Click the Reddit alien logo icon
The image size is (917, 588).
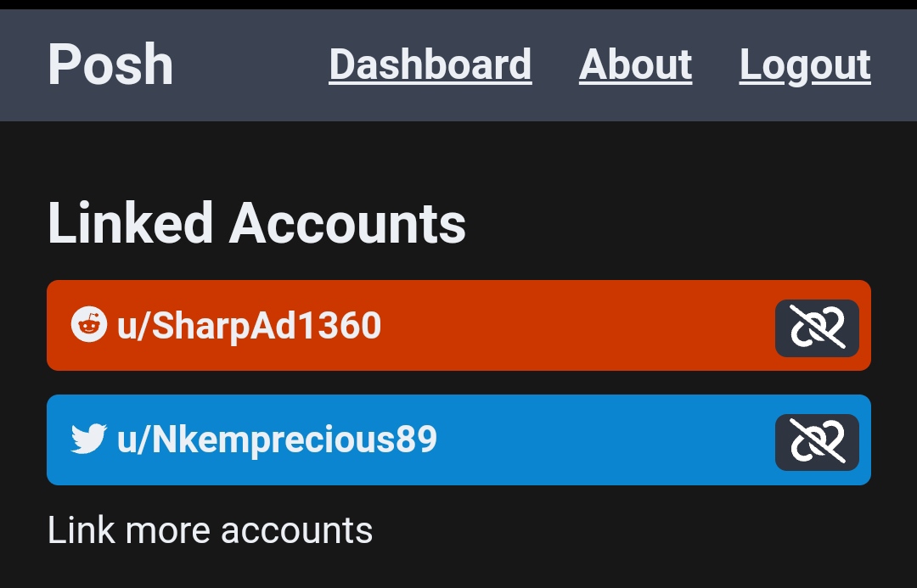89,324
